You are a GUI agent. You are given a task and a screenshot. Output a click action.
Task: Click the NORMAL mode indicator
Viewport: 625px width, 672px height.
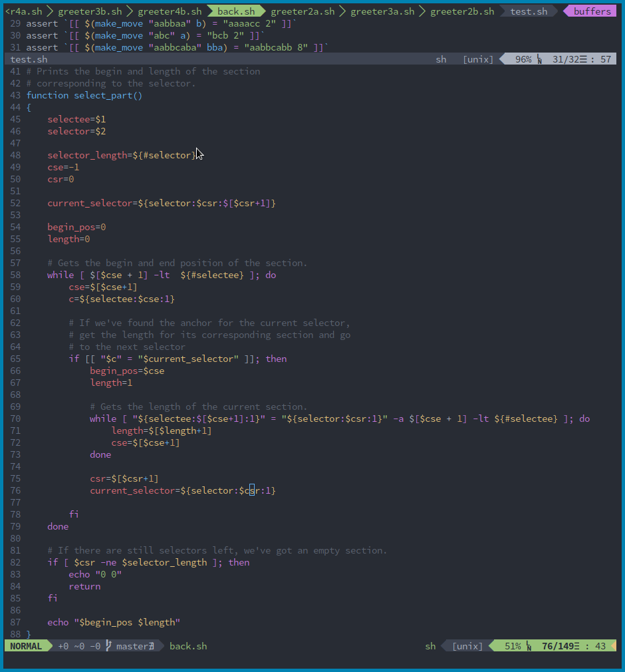pyautogui.click(x=26, y=646)
